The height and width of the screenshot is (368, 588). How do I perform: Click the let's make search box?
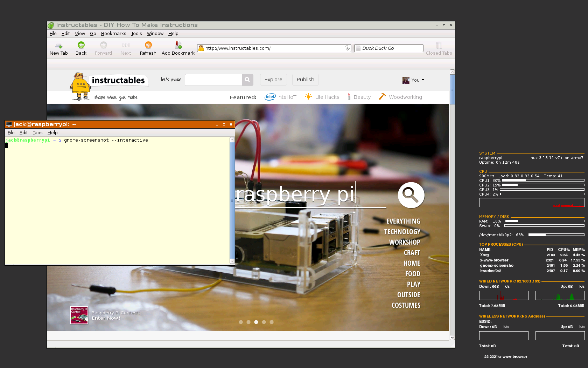coord(213,80)
